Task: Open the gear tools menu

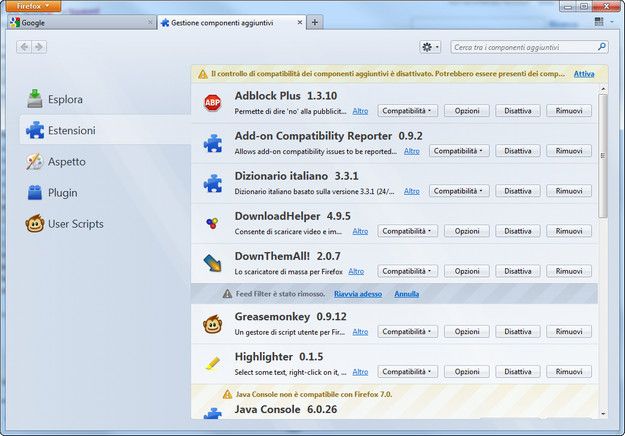Action: 430,47
